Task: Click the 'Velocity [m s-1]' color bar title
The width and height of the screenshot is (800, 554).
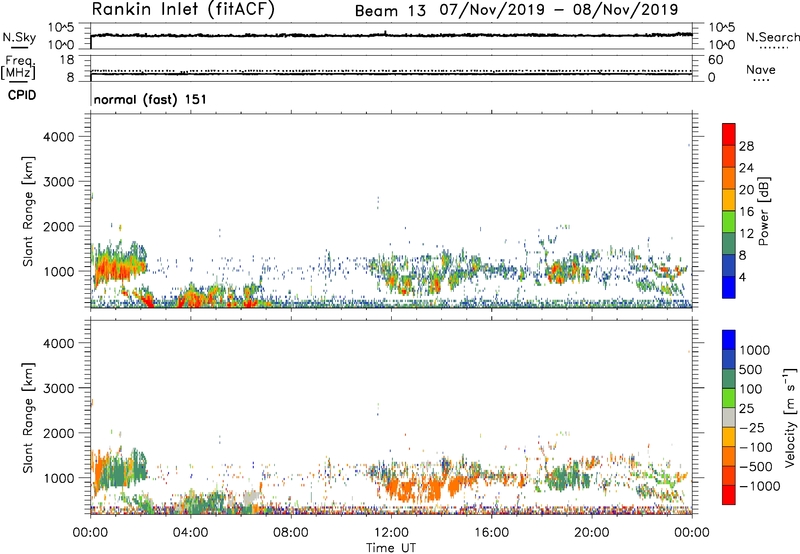Action: pos(790,417)
